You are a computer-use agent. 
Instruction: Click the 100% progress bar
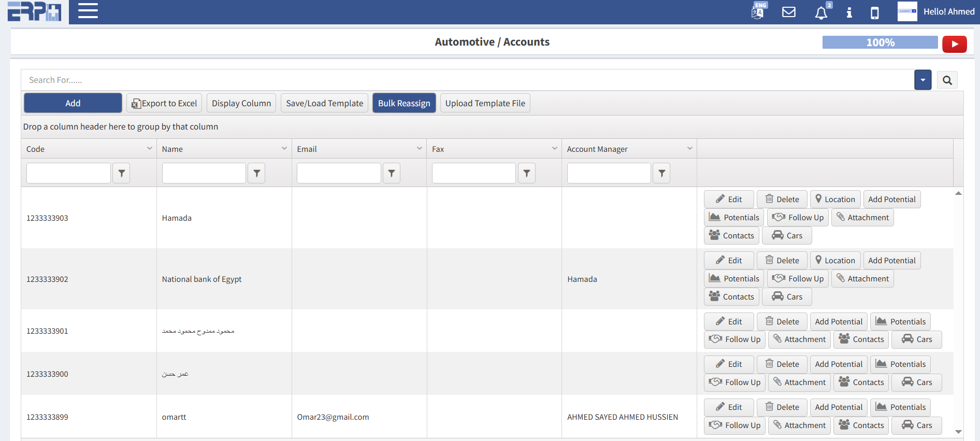pyautogui.click(x=880, y=42)
